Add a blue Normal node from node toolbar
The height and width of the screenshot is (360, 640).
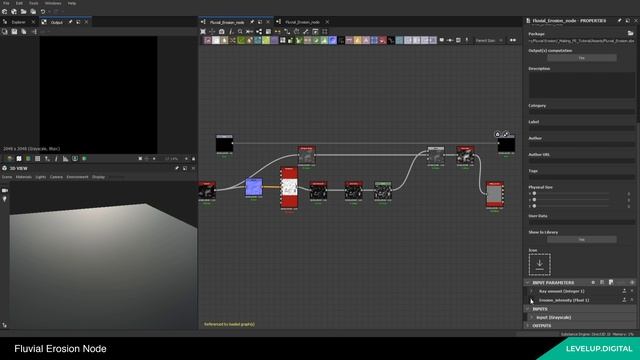click(x=333, y=40)
